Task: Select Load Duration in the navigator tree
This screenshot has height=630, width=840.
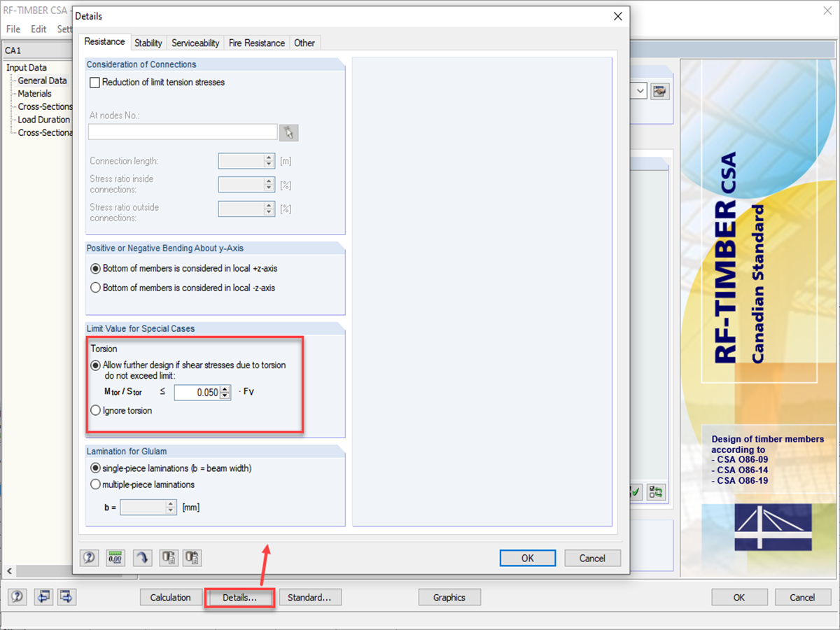Action: coord(43,120)
